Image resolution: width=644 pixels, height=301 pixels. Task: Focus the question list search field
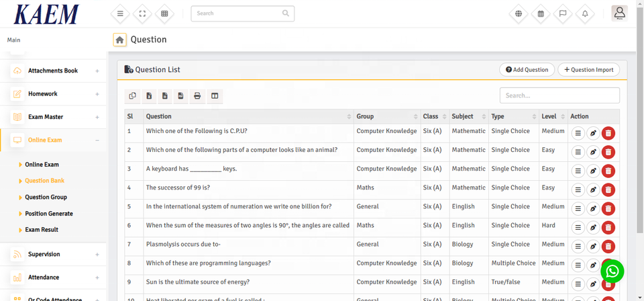(x=559, y=95)
